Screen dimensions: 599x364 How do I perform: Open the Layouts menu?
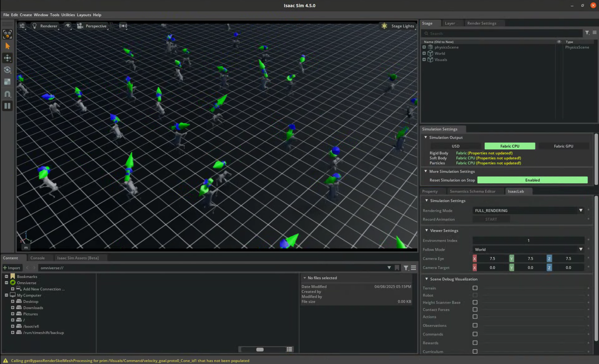84,15
